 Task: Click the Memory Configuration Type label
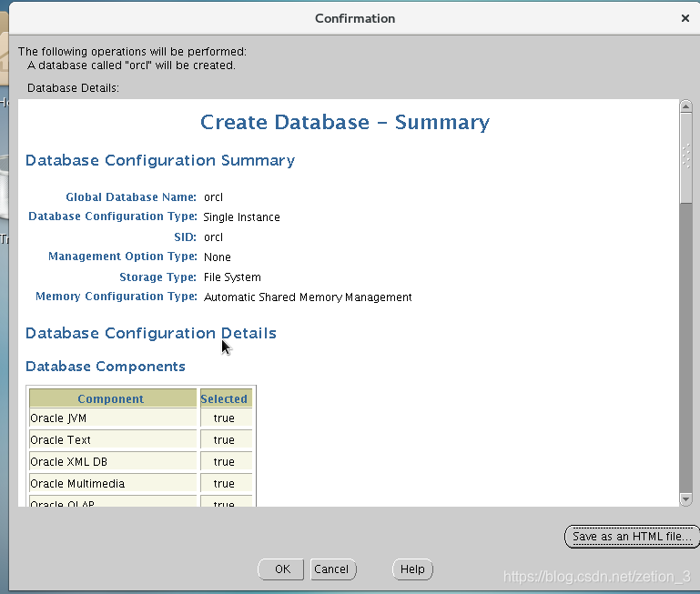coord(117,297)
